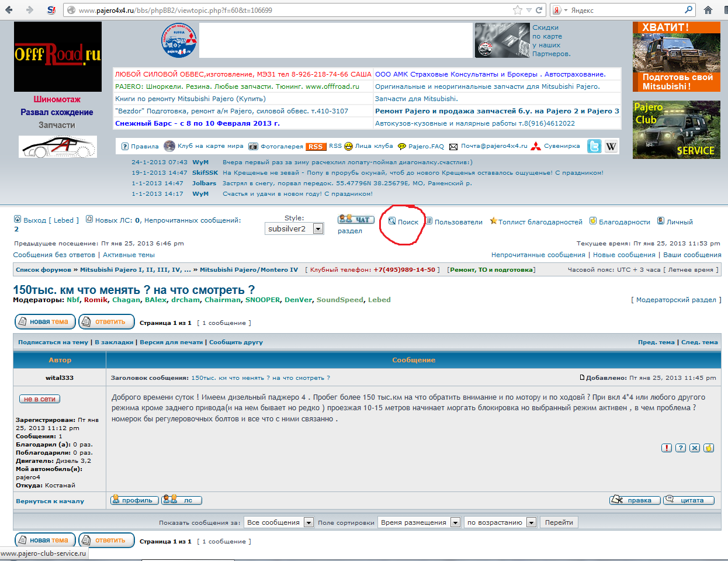Image resolution: width=728 pixels, height=561 pixels.
Task: Expand the Время размещения sort dropdown
Action: 419,522
